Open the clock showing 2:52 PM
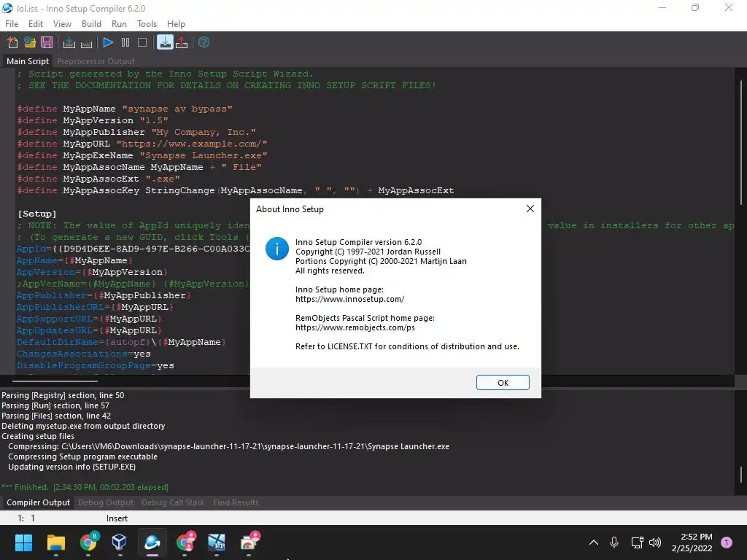The height and width of the screenshot is (560, 747). coord(692,542)
